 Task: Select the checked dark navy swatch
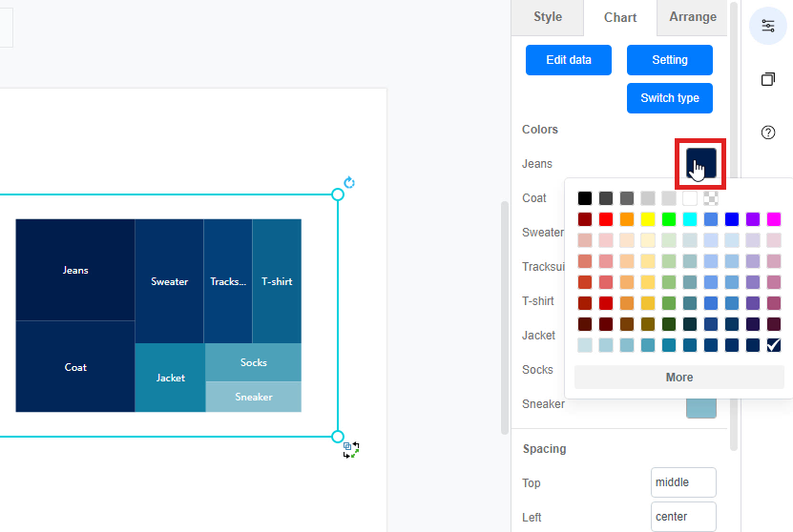(x=774, y=345)
